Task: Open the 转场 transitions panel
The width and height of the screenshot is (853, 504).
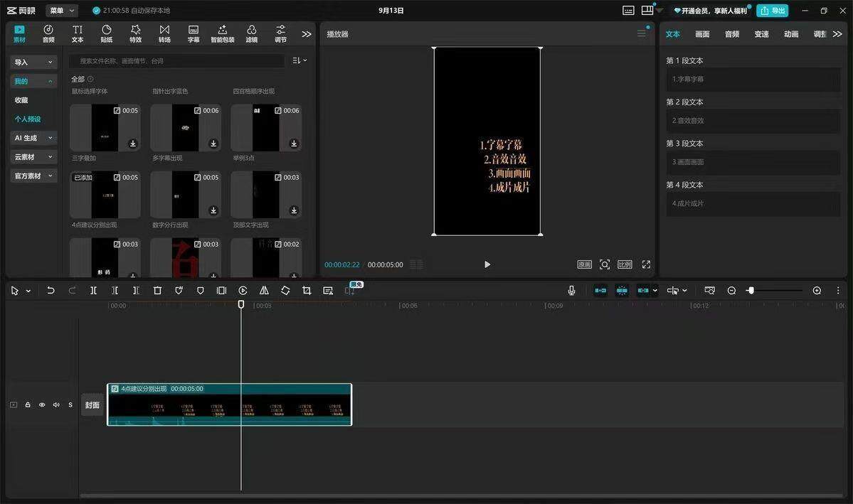Action: [164, 33]
